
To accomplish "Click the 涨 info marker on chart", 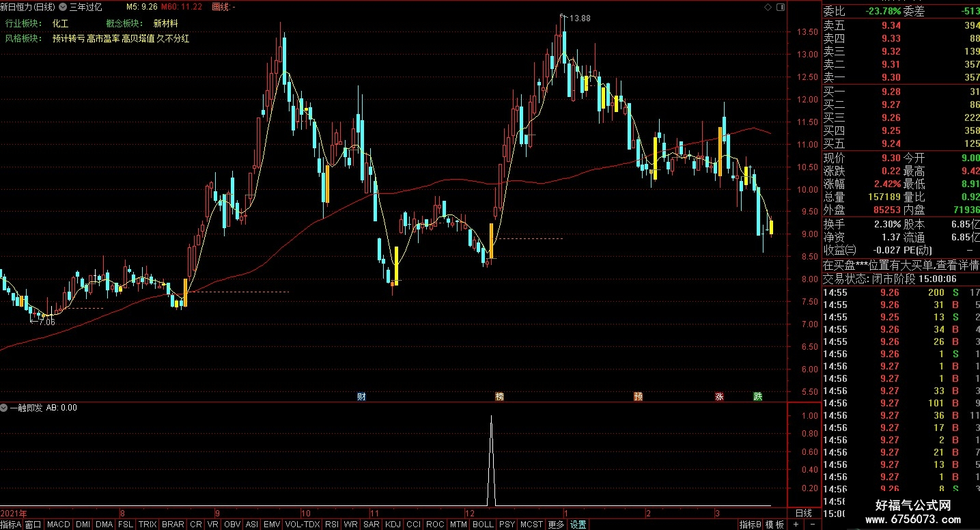I will [x=719, y=396].
